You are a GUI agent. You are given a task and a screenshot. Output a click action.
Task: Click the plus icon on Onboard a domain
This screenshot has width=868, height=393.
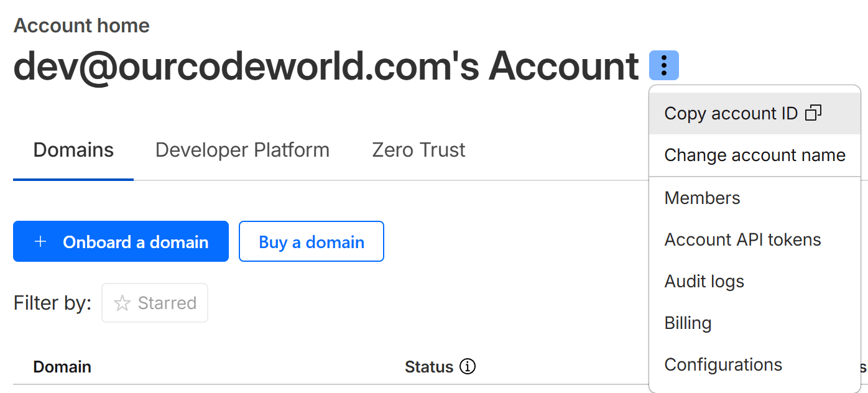(x=40, y=242)
